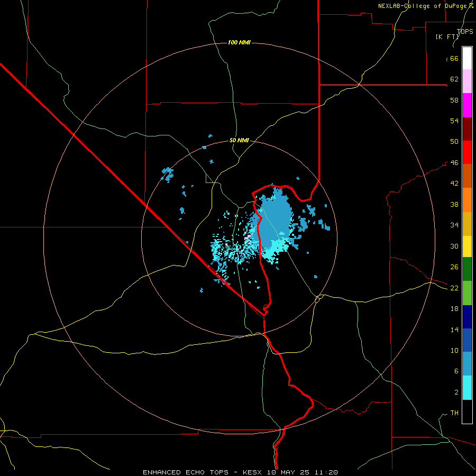Viewport: 476px width, 476px height.
Task: Click the legend value 46
Action: [454, 163]
